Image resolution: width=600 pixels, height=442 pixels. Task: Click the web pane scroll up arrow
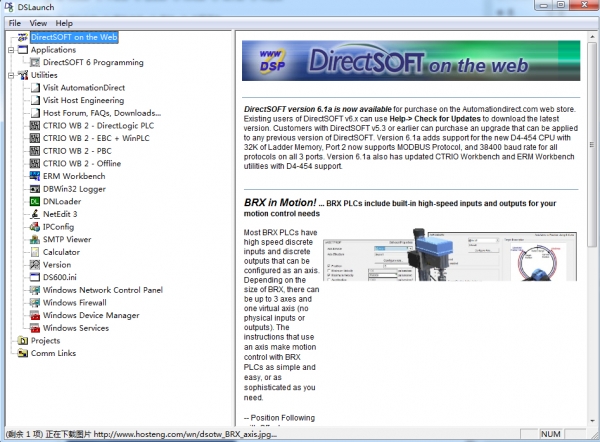pos(592,36)
